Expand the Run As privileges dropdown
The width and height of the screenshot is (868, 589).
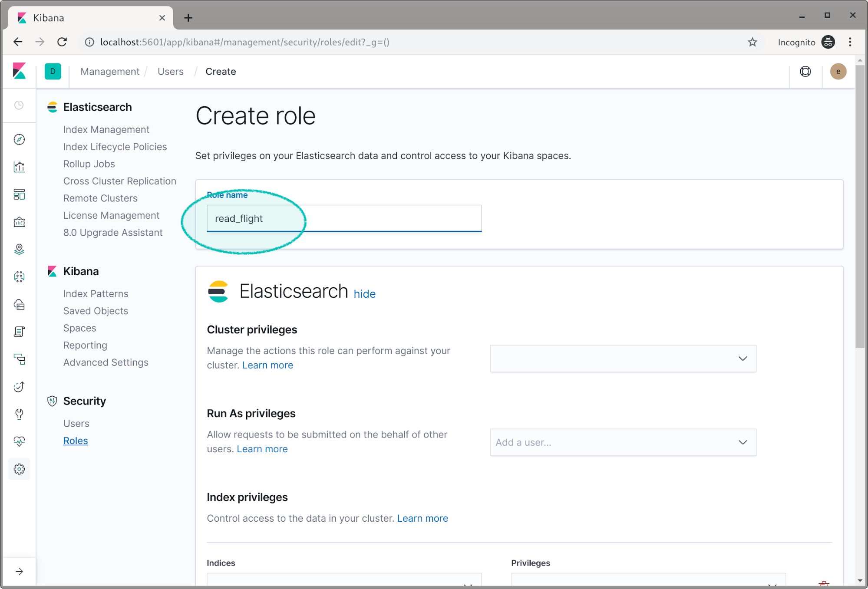point(742,442)
